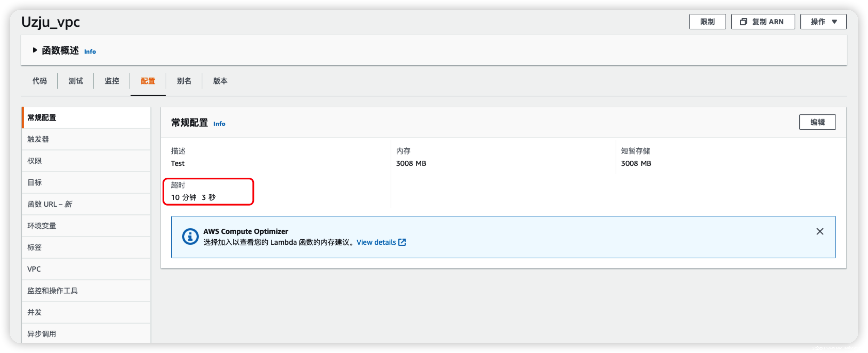Open the 监控 tab
The image size is (868, 353).
111,81
